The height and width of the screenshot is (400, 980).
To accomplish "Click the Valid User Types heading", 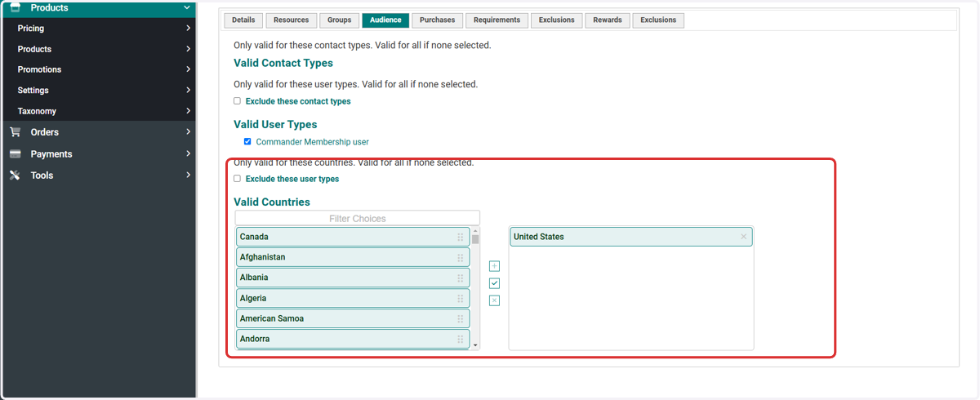I will click(x=275, y=124).
